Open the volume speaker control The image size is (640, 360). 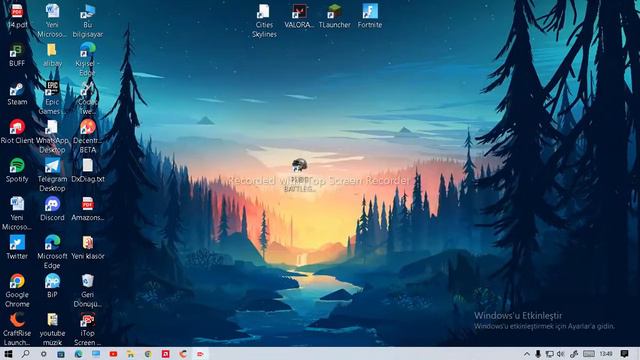tap(560, 354)
